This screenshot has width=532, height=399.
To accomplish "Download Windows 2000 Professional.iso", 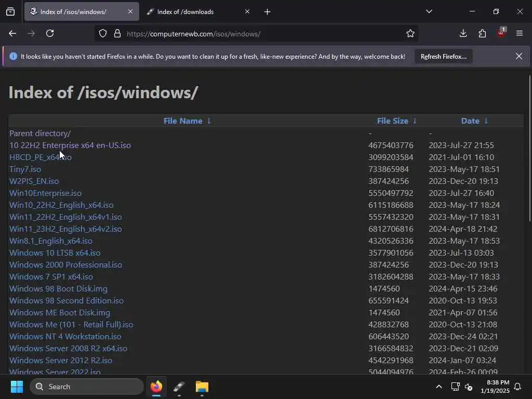I will (65, 264).
